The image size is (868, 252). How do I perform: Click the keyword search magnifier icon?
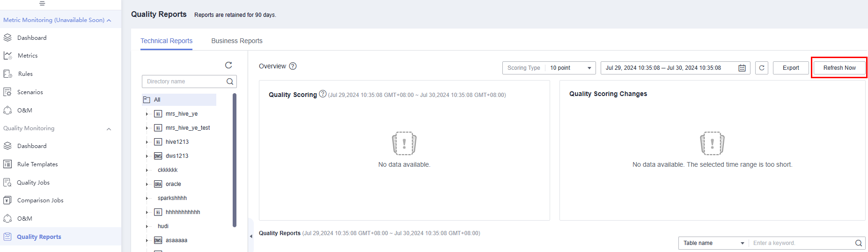click(859, 243)
